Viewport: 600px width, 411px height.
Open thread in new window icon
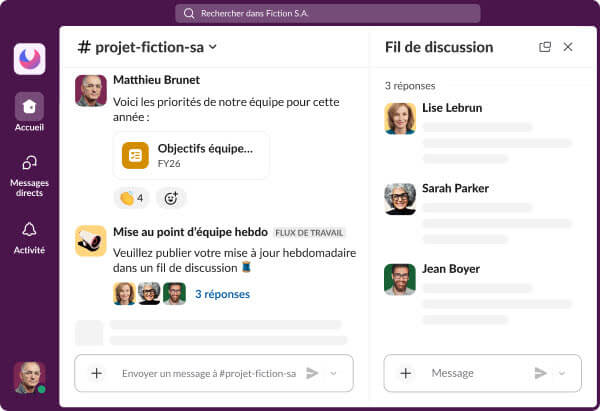[x=545, y=47]
